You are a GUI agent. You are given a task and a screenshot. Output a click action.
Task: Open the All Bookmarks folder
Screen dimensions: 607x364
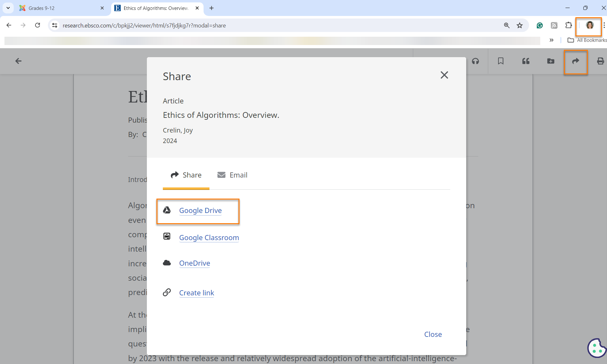point(587,40)
